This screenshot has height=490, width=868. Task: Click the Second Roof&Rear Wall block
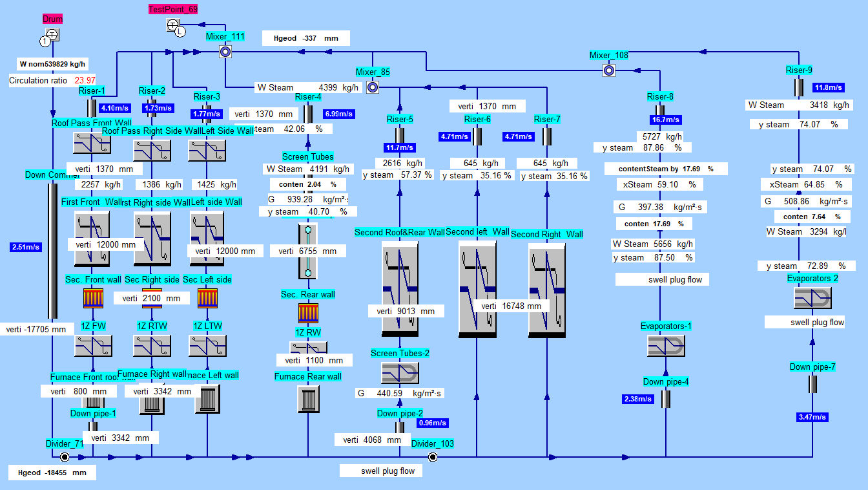click(400, 289)
